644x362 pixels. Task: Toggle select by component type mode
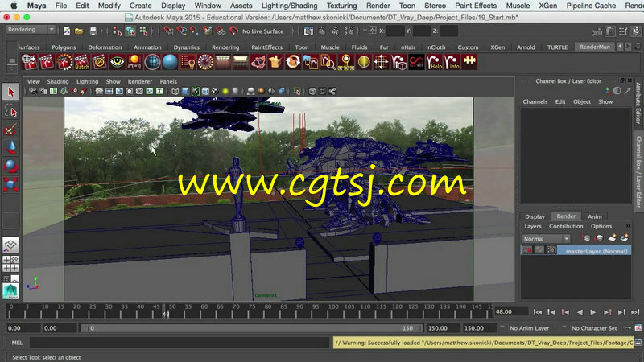click(143, 31)
